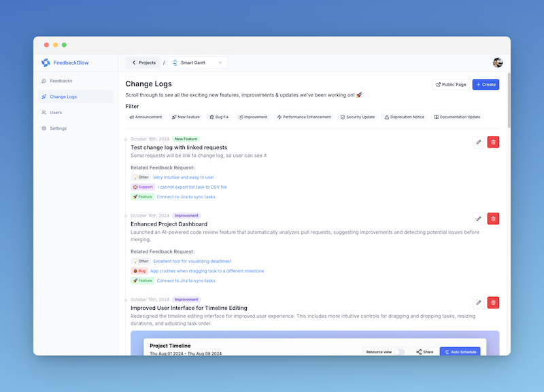The width and height of the screenshot is (544, 392).
Task: Click the 'Enhanced Project Dashboard' title
Action: click(x=169, y=224)
